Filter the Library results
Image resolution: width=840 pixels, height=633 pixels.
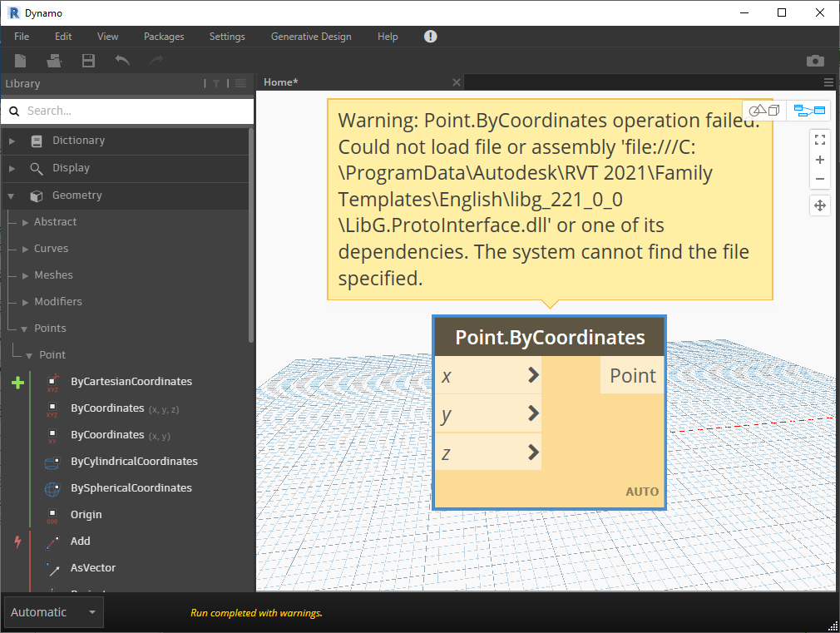pos(215,83)
